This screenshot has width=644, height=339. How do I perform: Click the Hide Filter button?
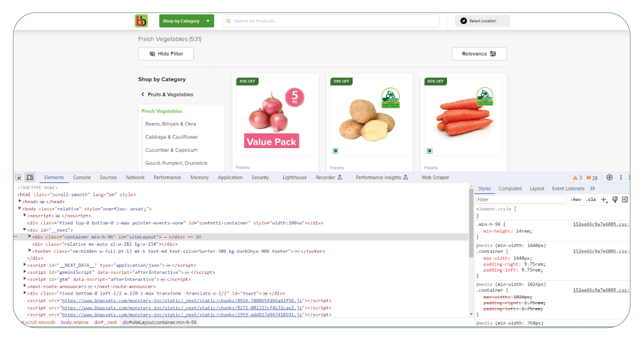[x=166, y=54]
